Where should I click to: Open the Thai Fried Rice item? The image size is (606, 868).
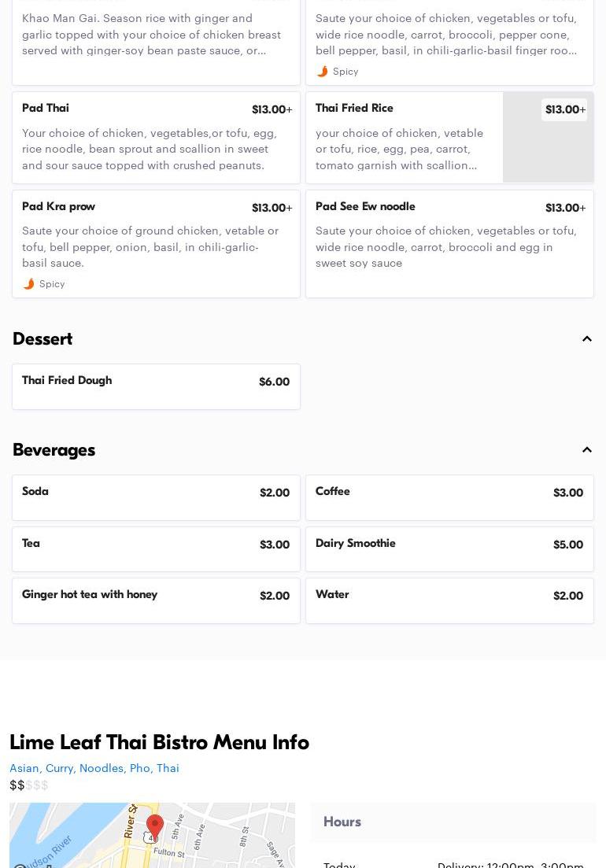pyautogui.click(x=449, y=137)
